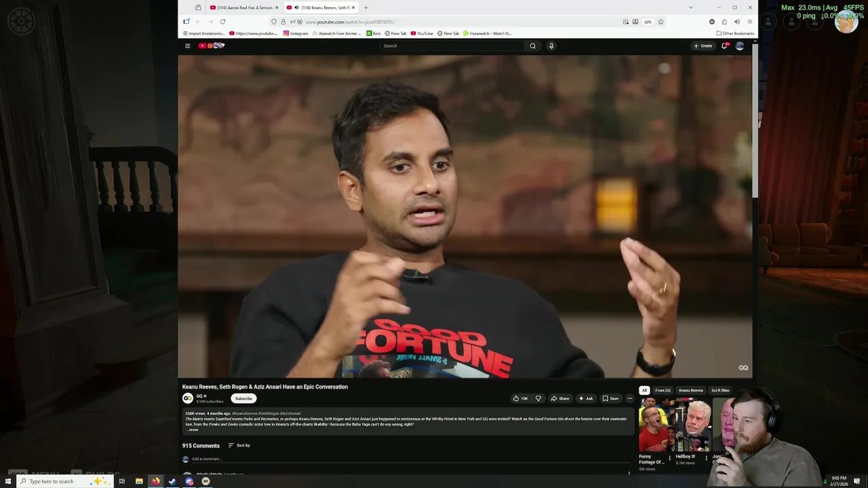Click the #AzizAnsari hashtag link
The width and height of the screenshot is (868, 488).
pos(290,413)
